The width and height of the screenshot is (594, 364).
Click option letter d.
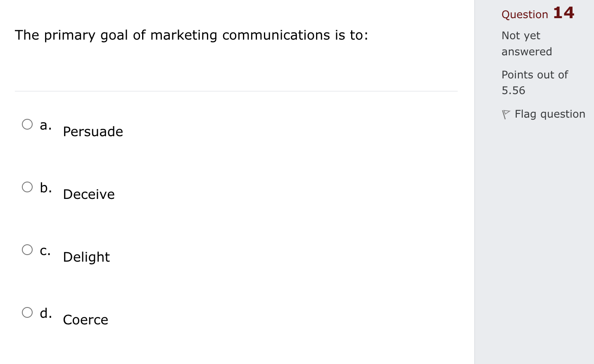46,313
